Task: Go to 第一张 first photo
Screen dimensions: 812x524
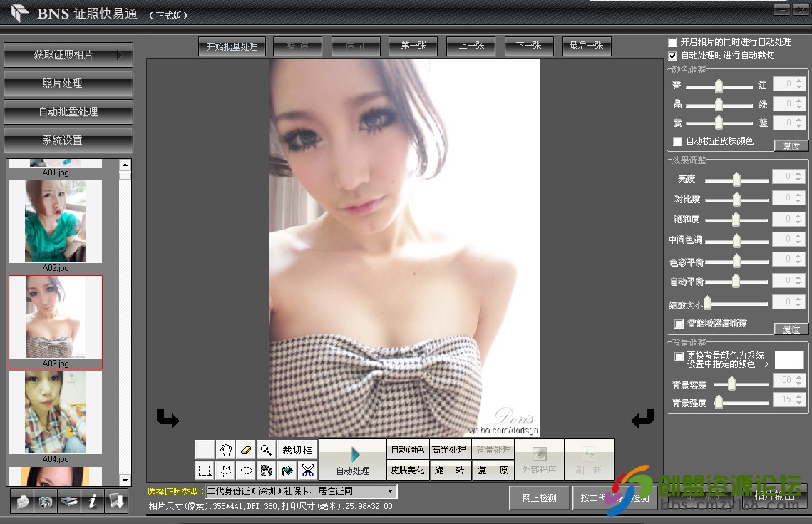Action: [x=413, y=46]
